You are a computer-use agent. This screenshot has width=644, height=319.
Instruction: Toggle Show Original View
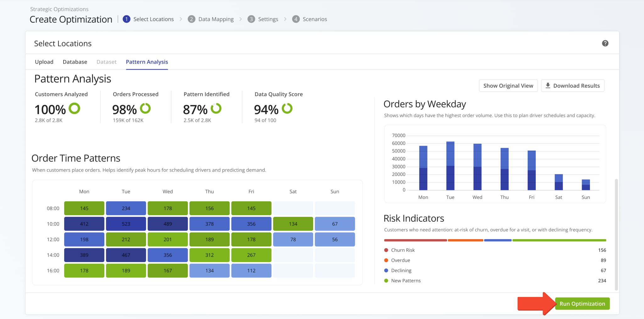508,85
